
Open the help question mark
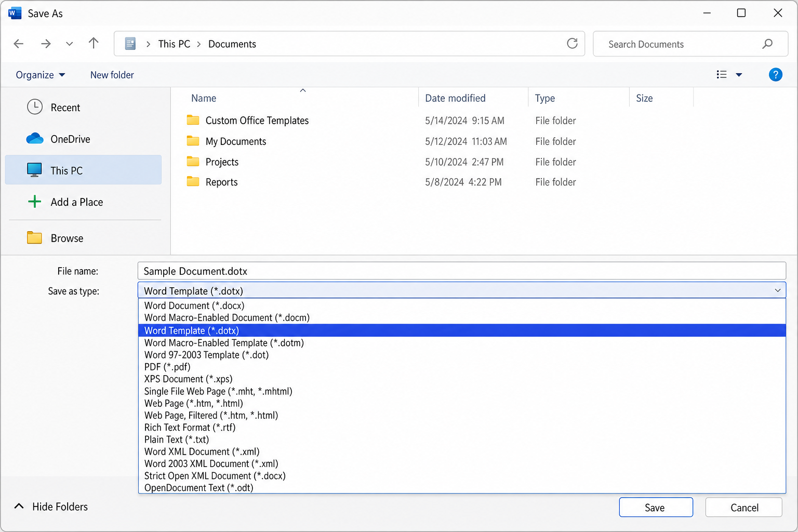point(775,75)
